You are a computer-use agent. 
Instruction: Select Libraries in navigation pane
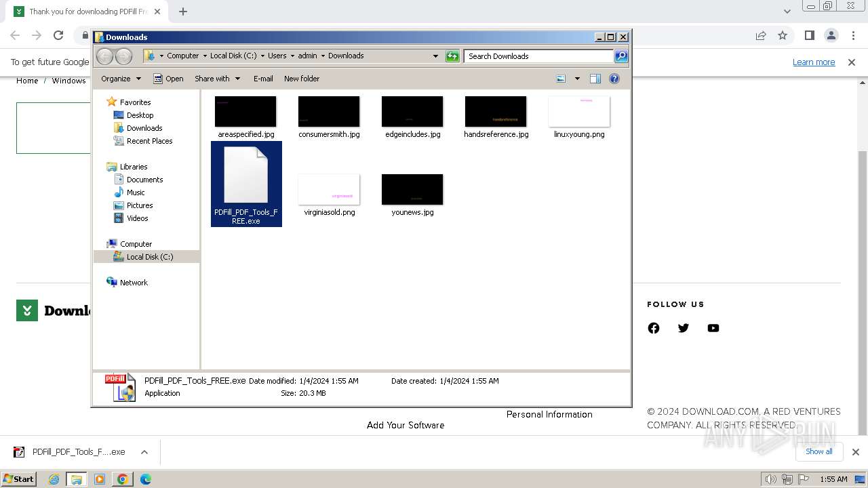tap(134, 167)
